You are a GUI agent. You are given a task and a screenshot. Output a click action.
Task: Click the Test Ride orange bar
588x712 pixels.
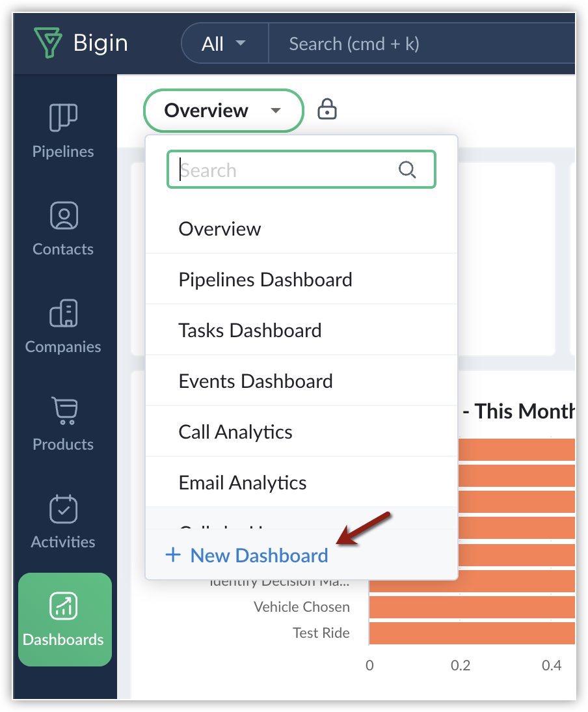coord(472,633)
